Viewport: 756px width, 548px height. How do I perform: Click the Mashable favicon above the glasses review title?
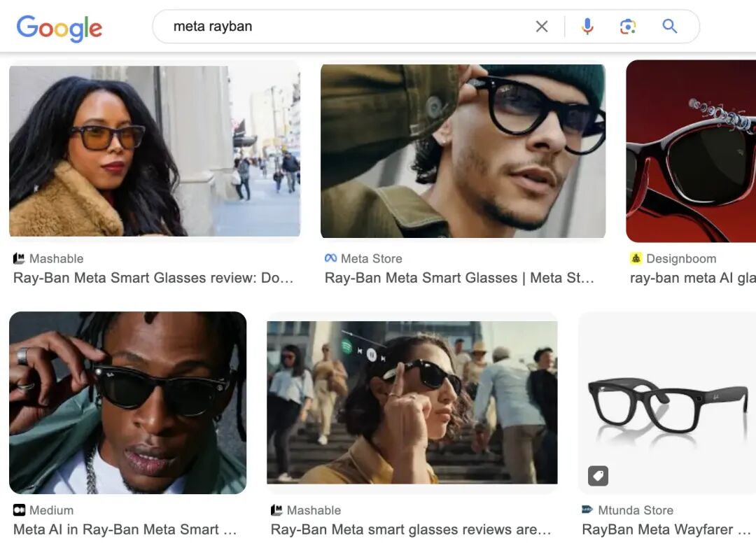click(19, 259)
